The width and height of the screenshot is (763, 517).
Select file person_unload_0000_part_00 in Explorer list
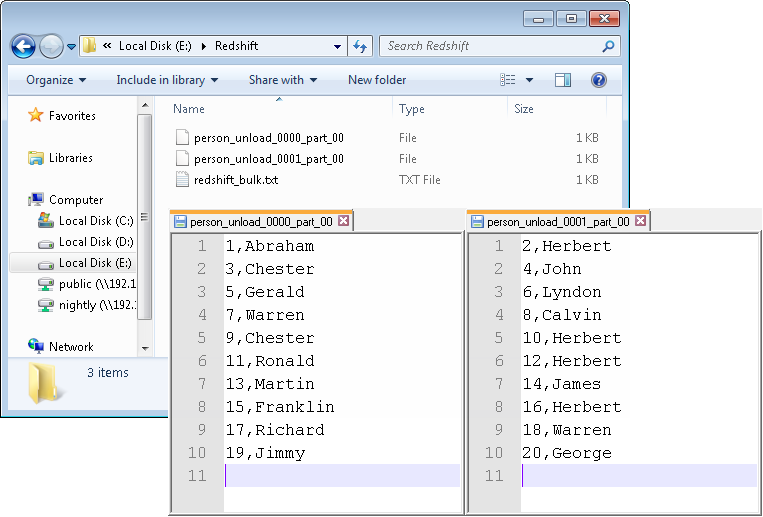[x=269, y=138]
